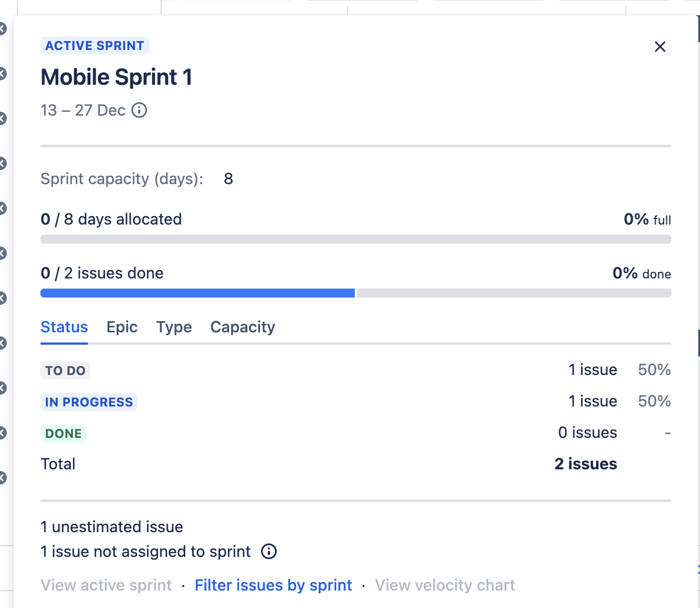Click the TO DO status lozenge
The image size is (700, 608).
pos(65,371)
